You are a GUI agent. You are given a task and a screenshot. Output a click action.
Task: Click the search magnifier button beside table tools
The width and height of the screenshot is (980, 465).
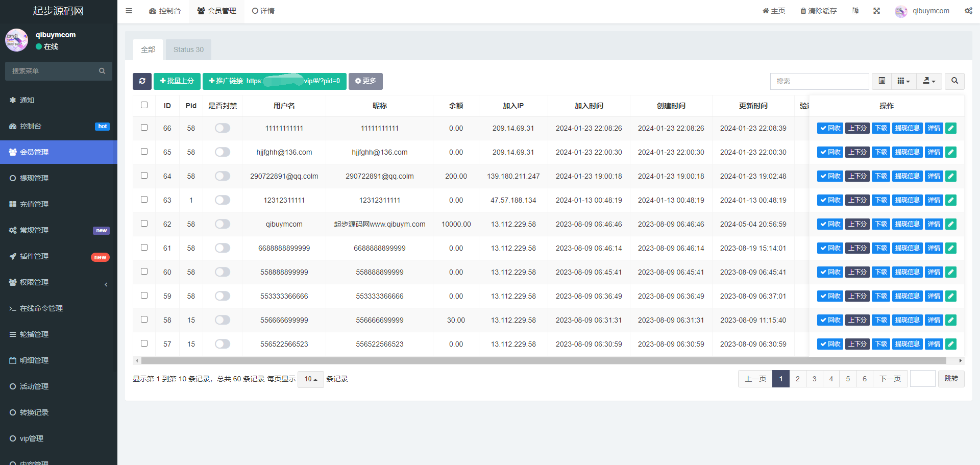(x=954, y=81)
